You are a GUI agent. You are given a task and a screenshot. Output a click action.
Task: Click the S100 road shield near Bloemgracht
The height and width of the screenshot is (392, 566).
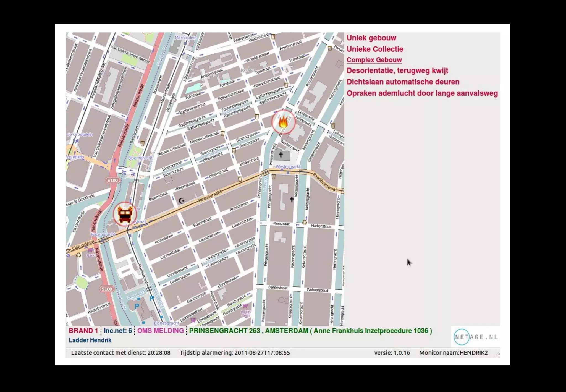112,180
